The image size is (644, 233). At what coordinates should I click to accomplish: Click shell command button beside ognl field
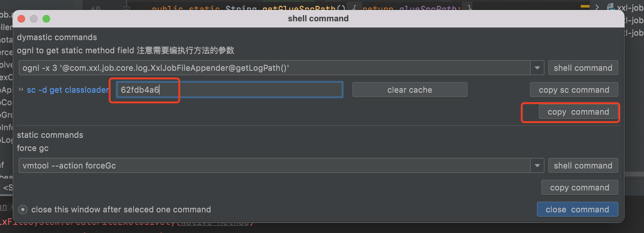[x=583, y=68]
